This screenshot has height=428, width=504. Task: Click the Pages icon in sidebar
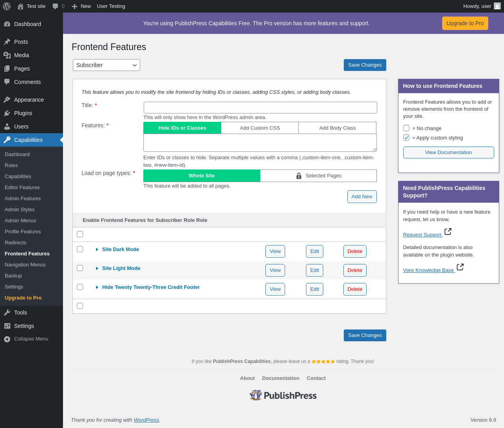[7, 69]
